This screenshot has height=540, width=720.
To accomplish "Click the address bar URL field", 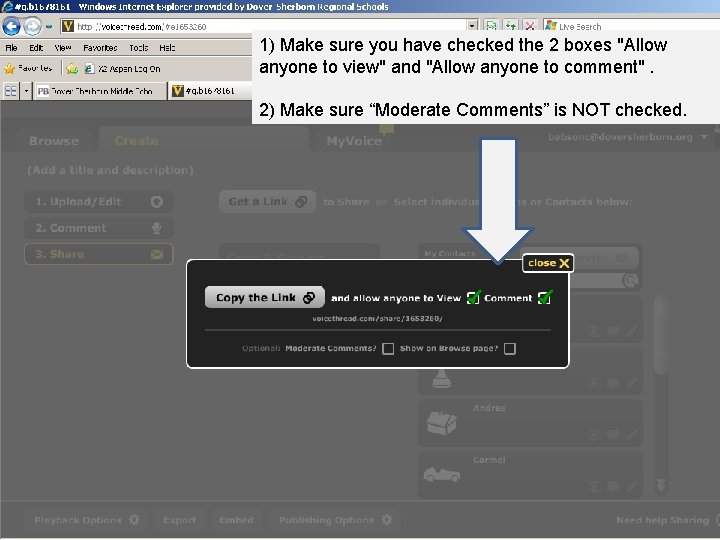I will [x=269, y=26].
